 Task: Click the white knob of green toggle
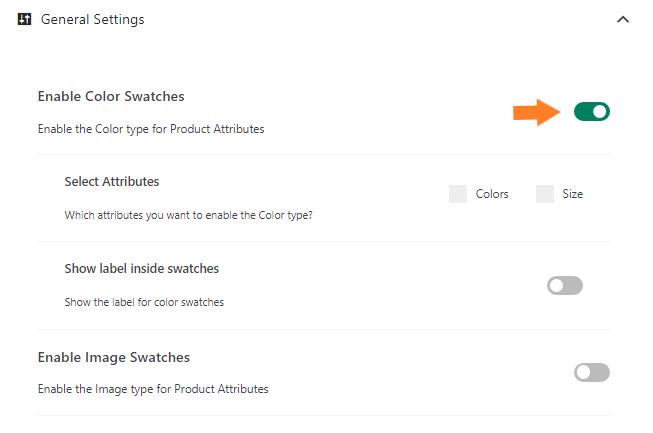599,112
